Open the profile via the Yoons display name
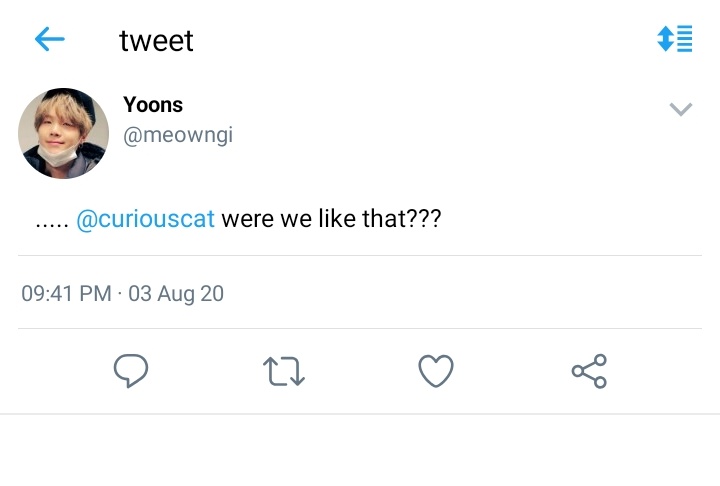Image resolution: width=720 pixels, height=486 pixels. click(x=153, y=105)
